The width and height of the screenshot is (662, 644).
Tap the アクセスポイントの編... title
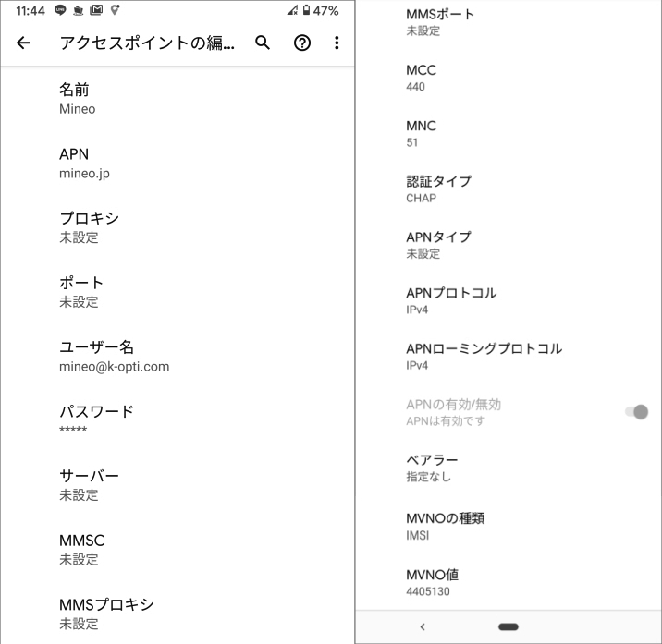pyautogui.click(x=147, y=43)
